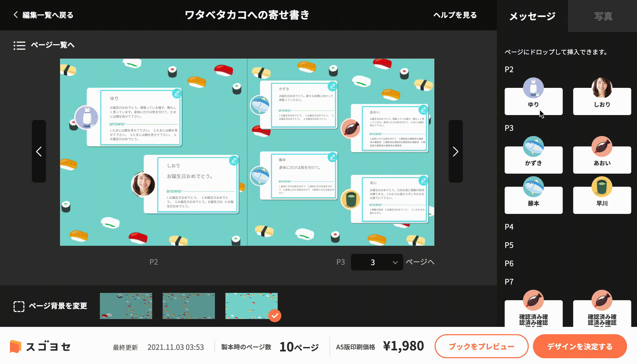
Task: Select the first green sushi background thumbnail
Action: tap(126, 306)
